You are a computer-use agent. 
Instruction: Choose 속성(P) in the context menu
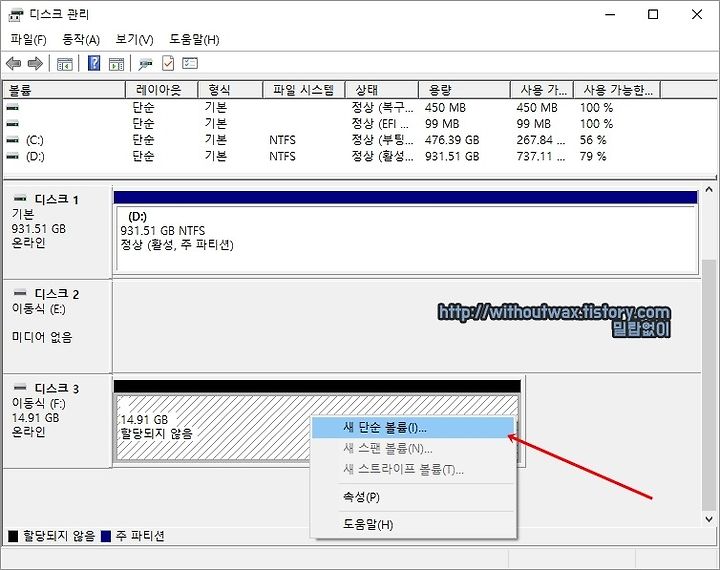click(413, 497)
